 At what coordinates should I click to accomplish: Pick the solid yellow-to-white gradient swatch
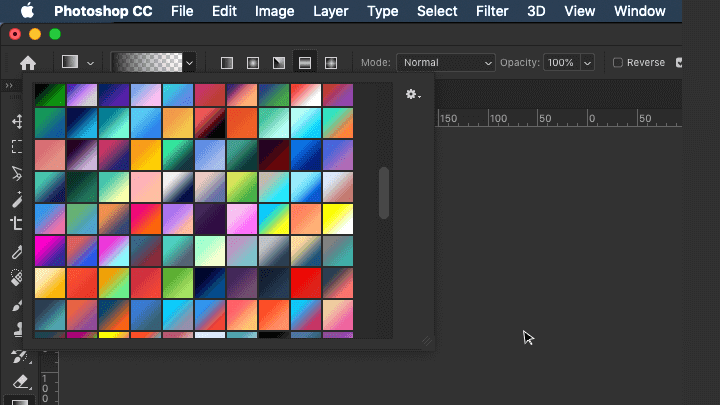(338, 219)
